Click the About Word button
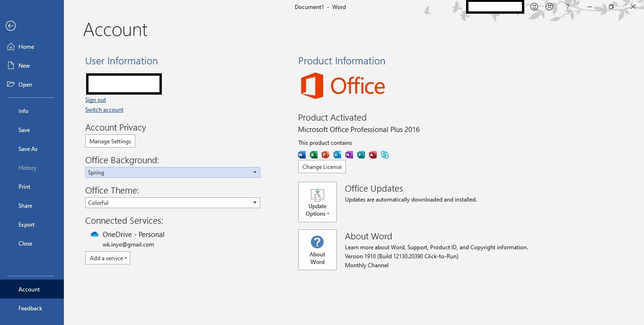 click(x=318, y=250)
